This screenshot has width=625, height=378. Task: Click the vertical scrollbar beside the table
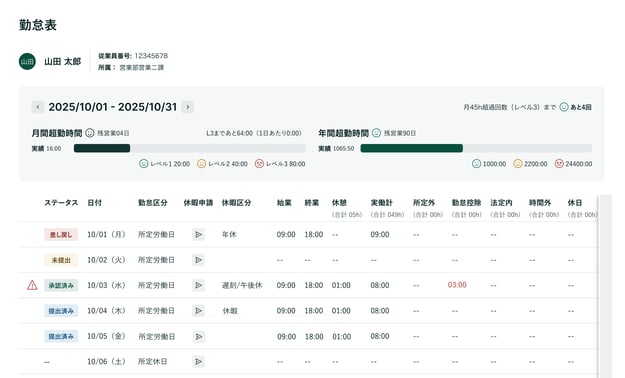pos(605,286)
